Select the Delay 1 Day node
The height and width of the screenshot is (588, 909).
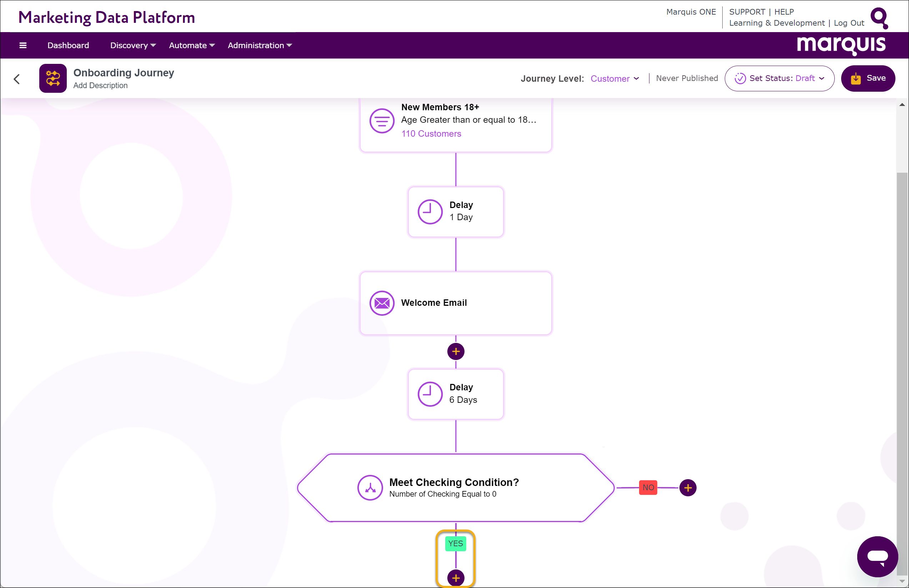pos(456,212)
